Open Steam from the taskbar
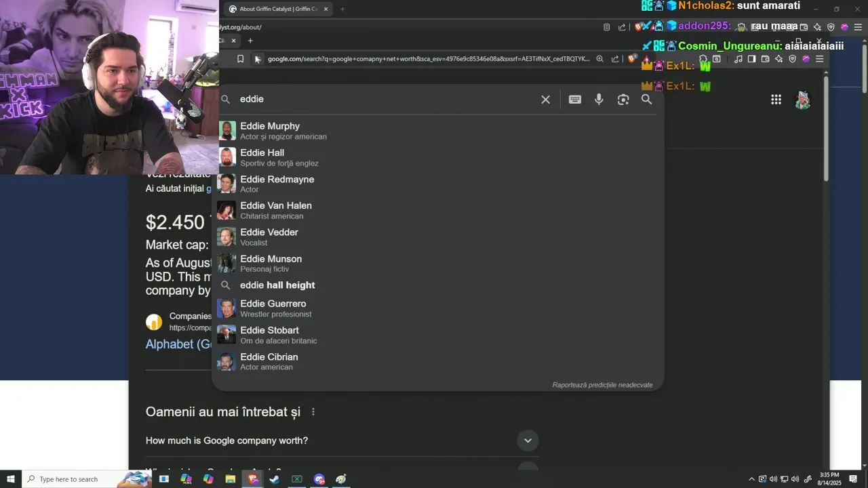This screenshot has height=488, width=868. pos(275,479)
